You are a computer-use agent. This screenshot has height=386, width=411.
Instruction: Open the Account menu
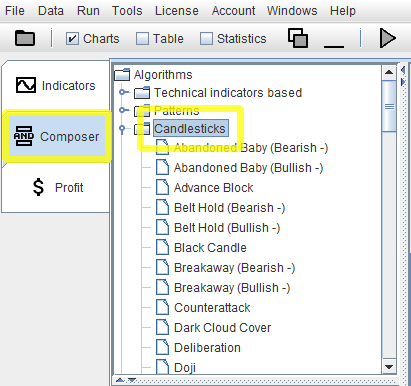233,11
